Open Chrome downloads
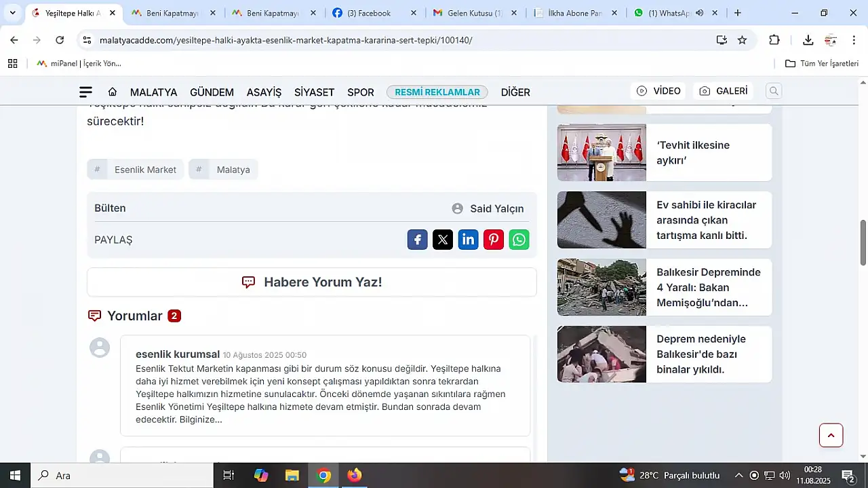The image size is (868, 488). (808, 40)
